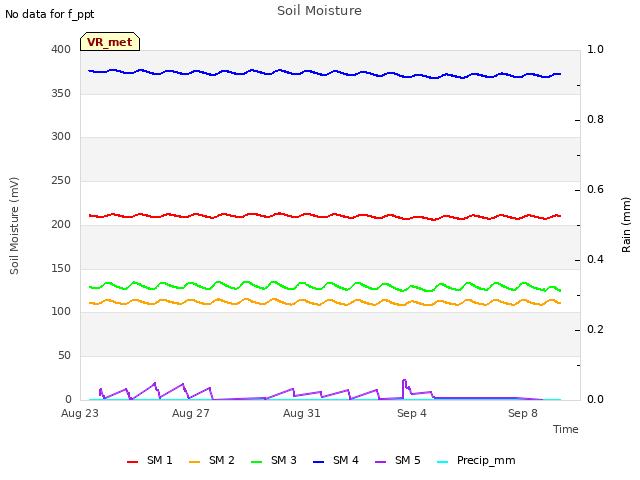Click the Time axis label
640x480 pixels.
point(566,429)
